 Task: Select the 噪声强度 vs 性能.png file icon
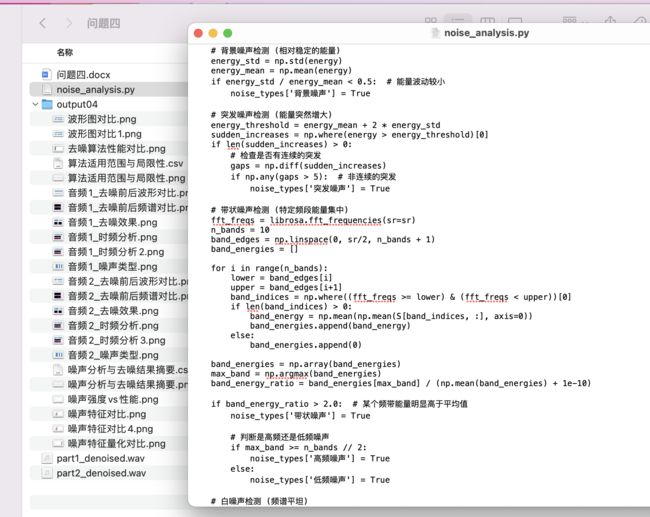pyautogui.click(x=58, y=400)
